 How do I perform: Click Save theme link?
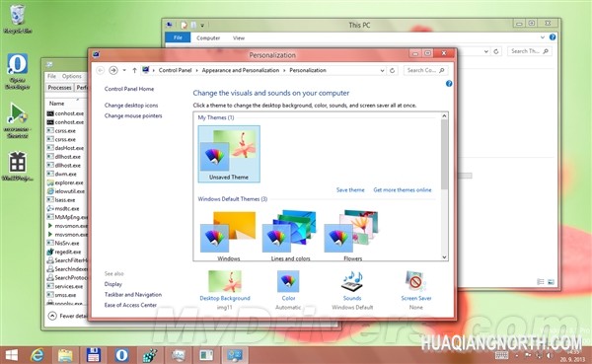coord(350,190)
